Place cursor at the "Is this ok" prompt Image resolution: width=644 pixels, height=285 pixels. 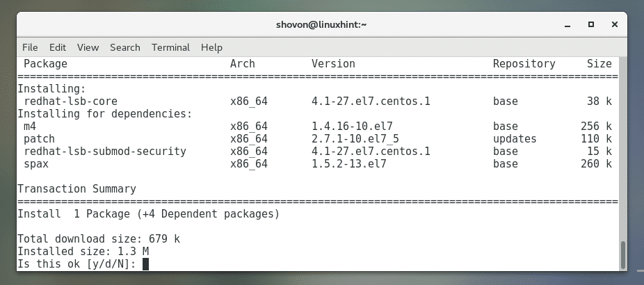[146, 264]
